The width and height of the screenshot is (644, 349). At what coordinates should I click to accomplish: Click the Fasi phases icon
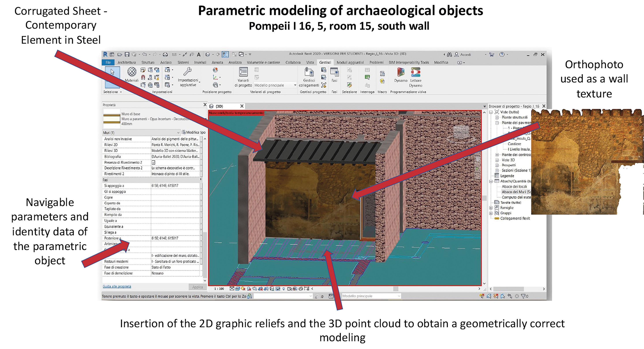334,74
